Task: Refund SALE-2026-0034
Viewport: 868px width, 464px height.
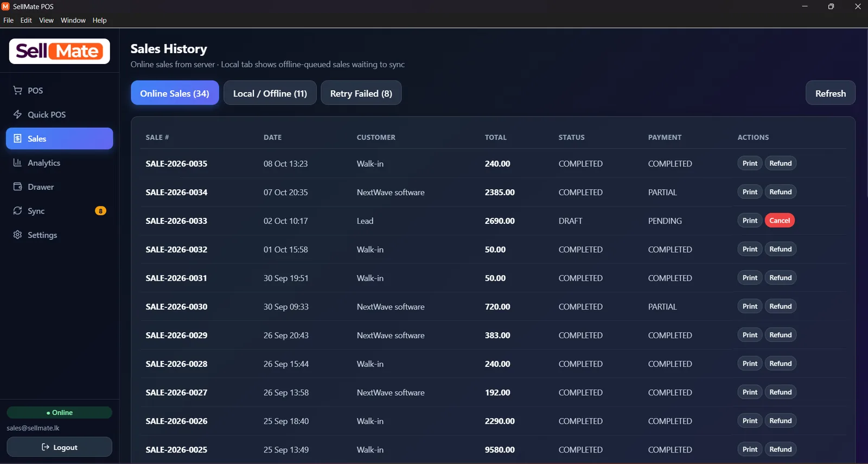Action: pyautogui.click(x=781, y=192)
